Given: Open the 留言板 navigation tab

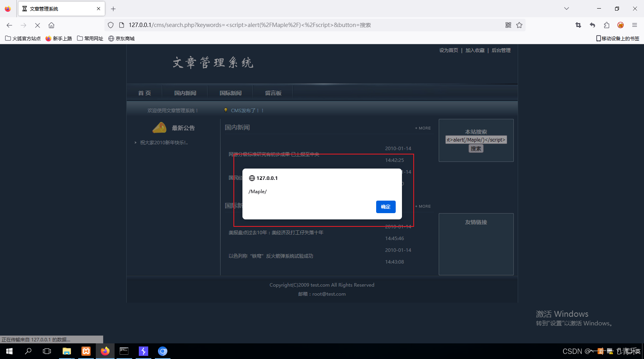Looking at the screenshot, I should click(273, 93).
